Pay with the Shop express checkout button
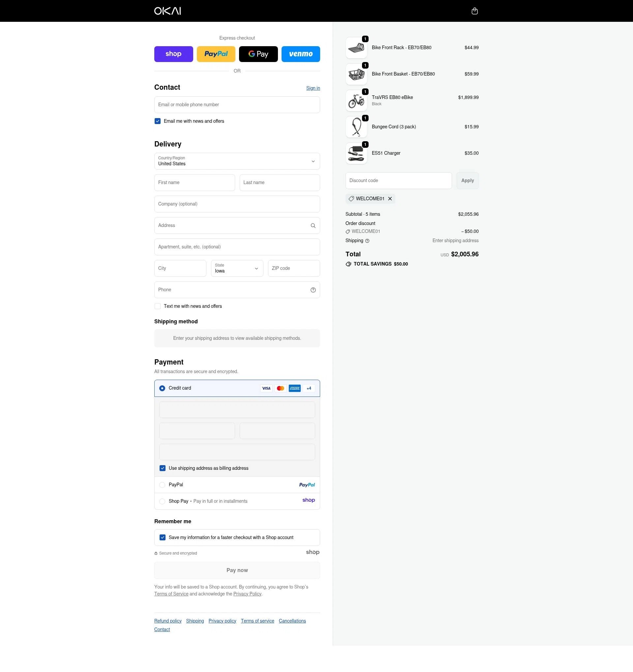This screenshot has width=633, height=672. coord(173,54)
